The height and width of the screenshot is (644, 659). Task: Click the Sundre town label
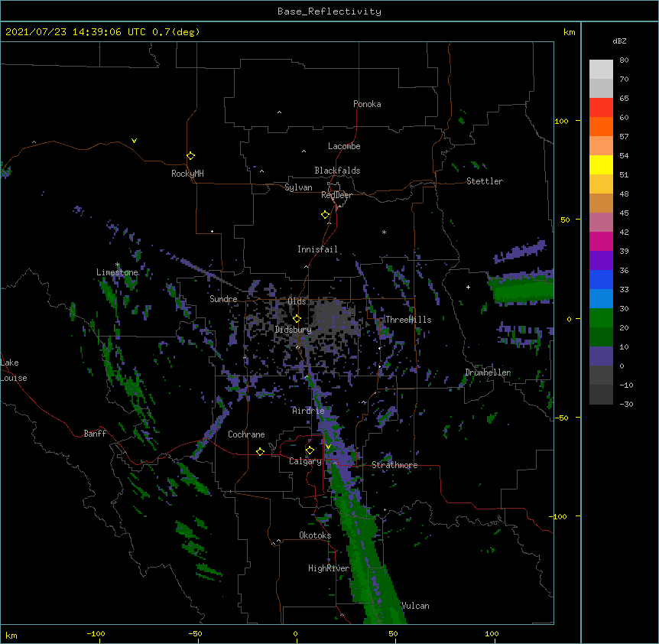pyautogui.click(x=223, y=299)
